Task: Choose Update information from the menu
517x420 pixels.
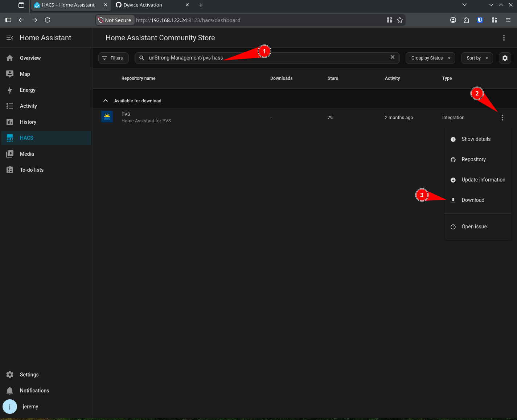Action: pyautogui.click(x=478, y=180)
